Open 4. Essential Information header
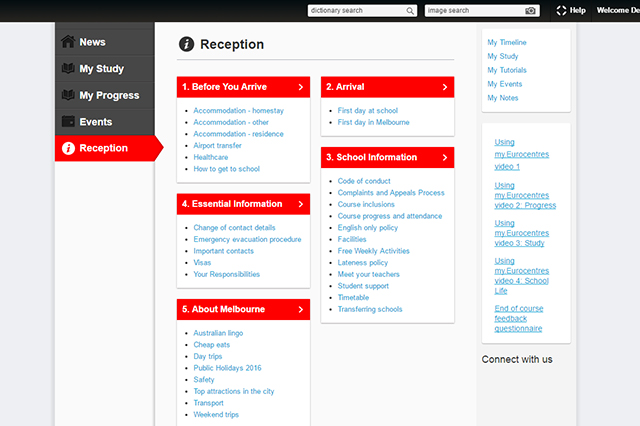640x426 pixels. (243, 204)
